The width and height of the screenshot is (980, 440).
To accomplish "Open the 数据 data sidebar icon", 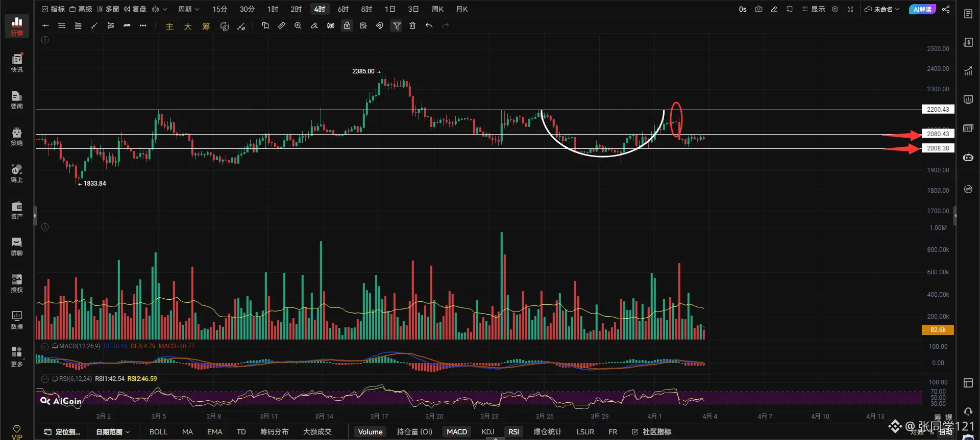I will click(17, 319).
